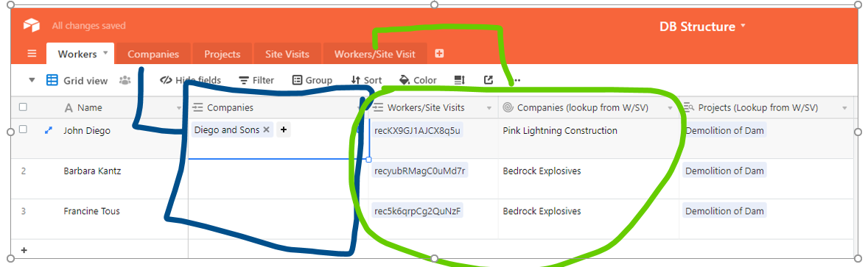868x267 pixels.
Task: Remove the Diego and Sons link
Action: (266, 130)
